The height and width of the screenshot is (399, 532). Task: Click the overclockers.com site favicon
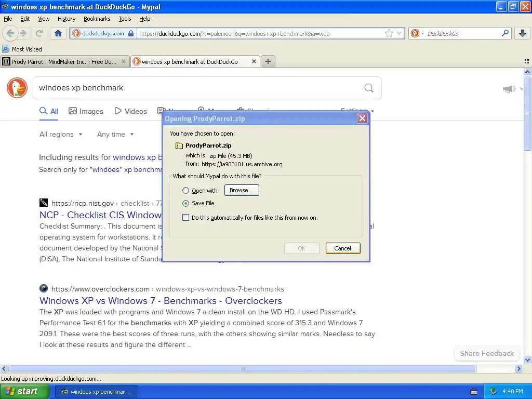(x=44, y=288)
